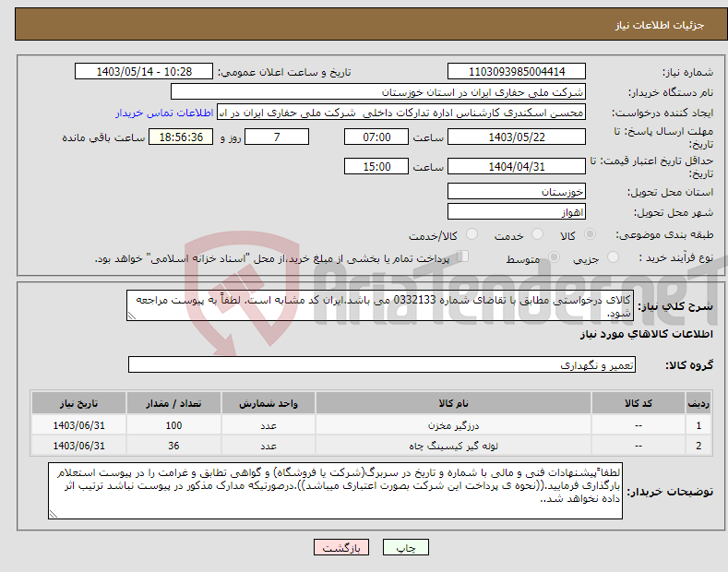728x572 pixels.
Task: Click the remaining time field 18:56:36
Action: (x=181, y=137)
